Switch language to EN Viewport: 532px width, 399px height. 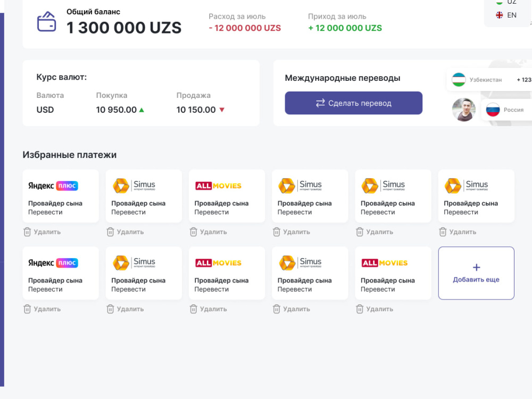pyautogui.click(x=506, y=15)
